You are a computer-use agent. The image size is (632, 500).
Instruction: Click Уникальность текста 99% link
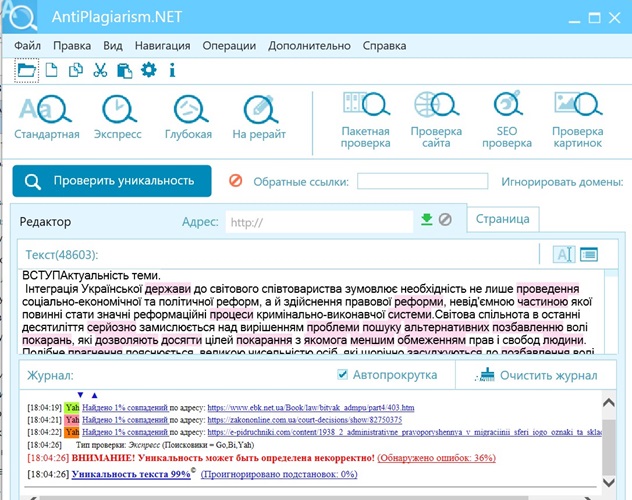click(131, 474)
